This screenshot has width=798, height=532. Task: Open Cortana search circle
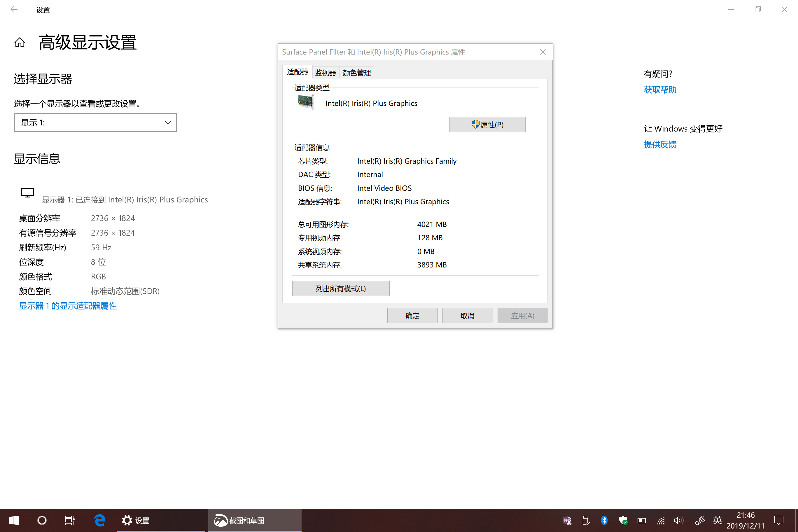42,520
